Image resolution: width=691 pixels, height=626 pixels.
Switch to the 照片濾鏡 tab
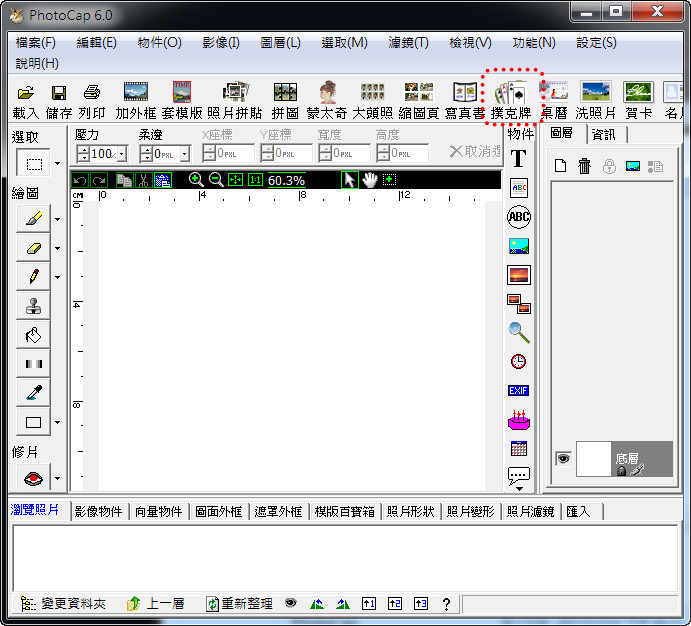pyautogui.click(x=530, y=511)
